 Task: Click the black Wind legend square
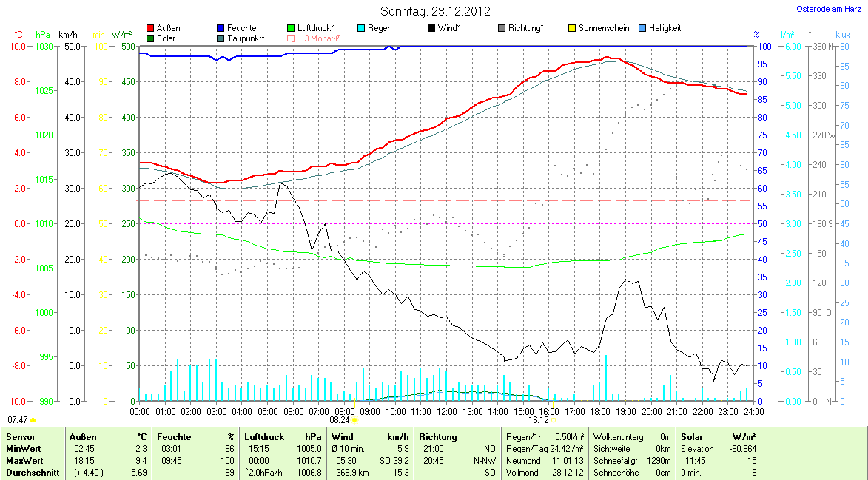431,28
